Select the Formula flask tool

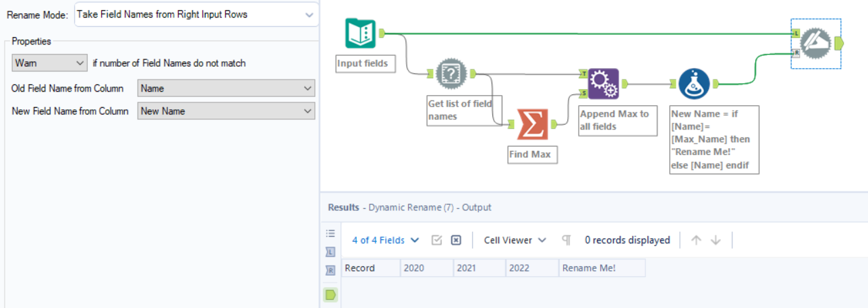[x=694, y=84]
